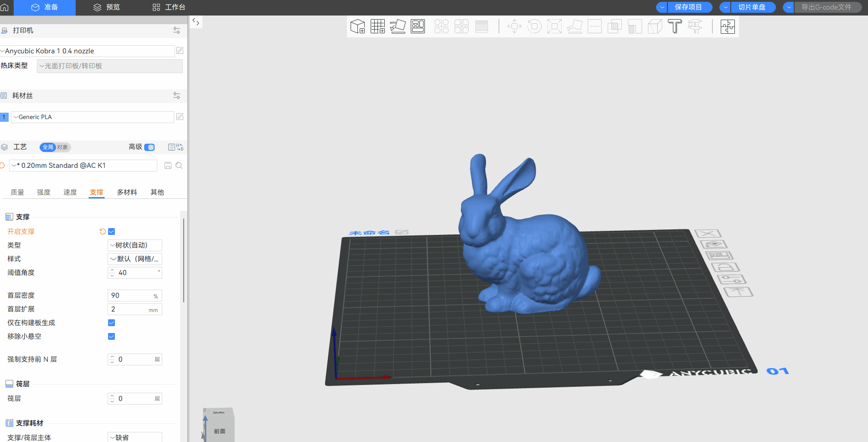Open the 保存项目 dropdown arrow
Image resolution: width=868 pixels, height=442 pixels.
[x=662, y=7]
